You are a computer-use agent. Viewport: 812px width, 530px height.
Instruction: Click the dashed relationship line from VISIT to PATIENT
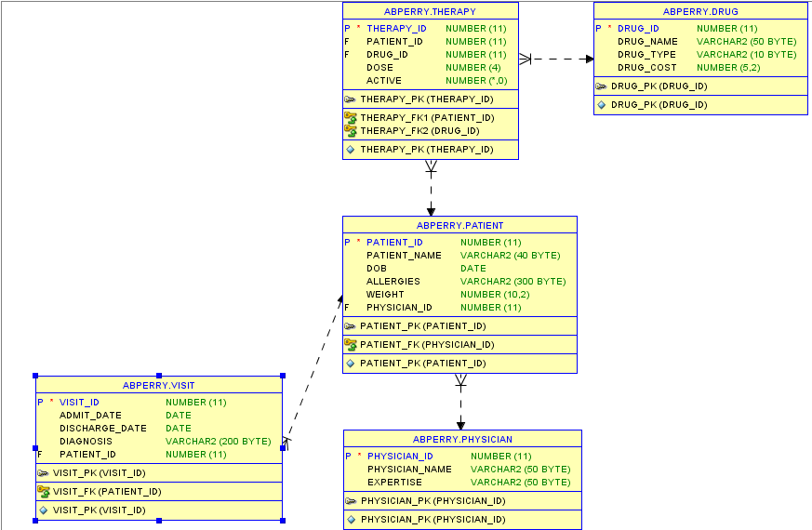pyautogui.click(x=313, y=370)
